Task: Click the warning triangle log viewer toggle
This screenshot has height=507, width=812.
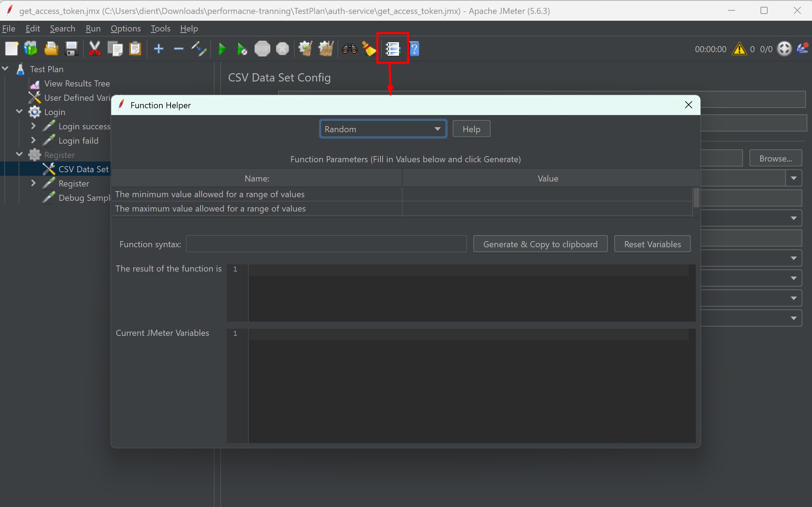Action: pos(739,49)
